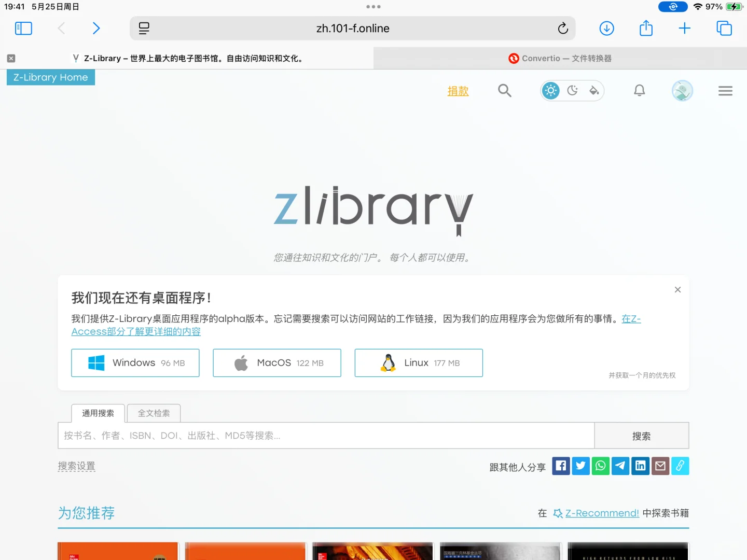747x560 pixels.
Task: Go to Z-Library Home
Action: coord(51,77)
